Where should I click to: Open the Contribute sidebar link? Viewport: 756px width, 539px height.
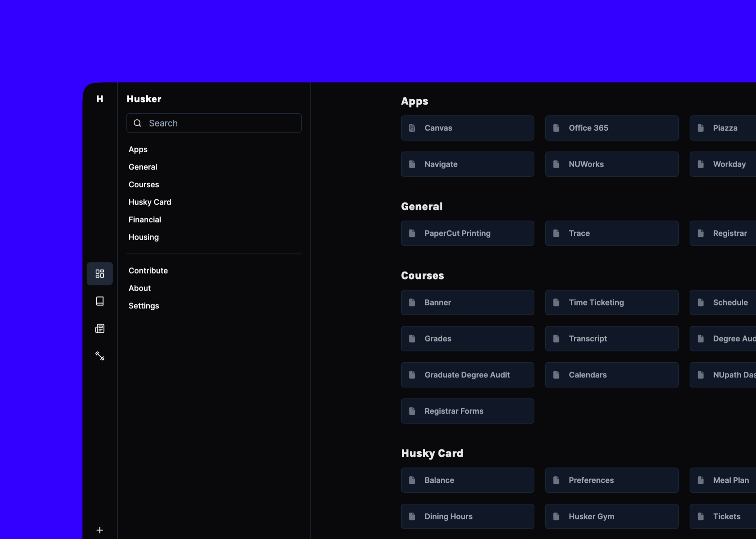[148, 271]
